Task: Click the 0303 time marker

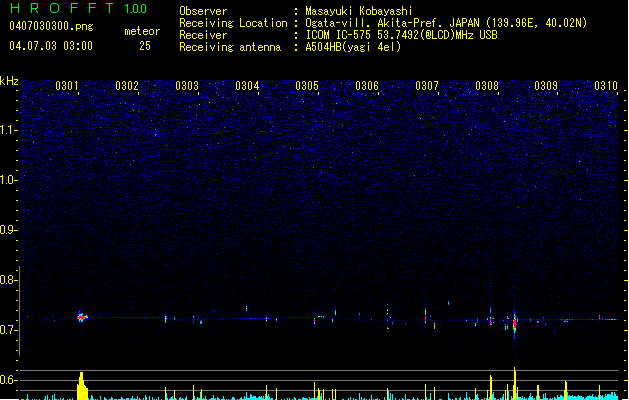Action: coord(187,86)
